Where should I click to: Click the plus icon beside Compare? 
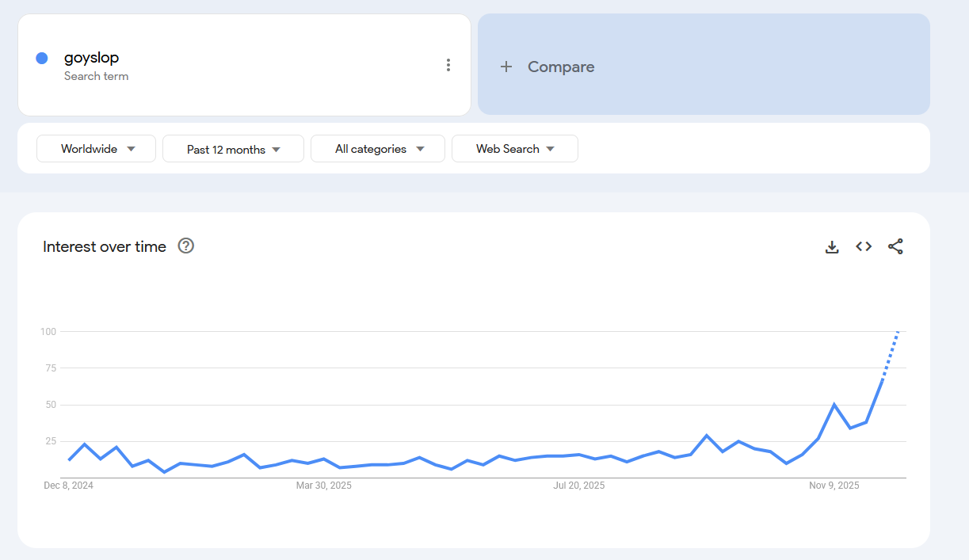click(506, 67)
